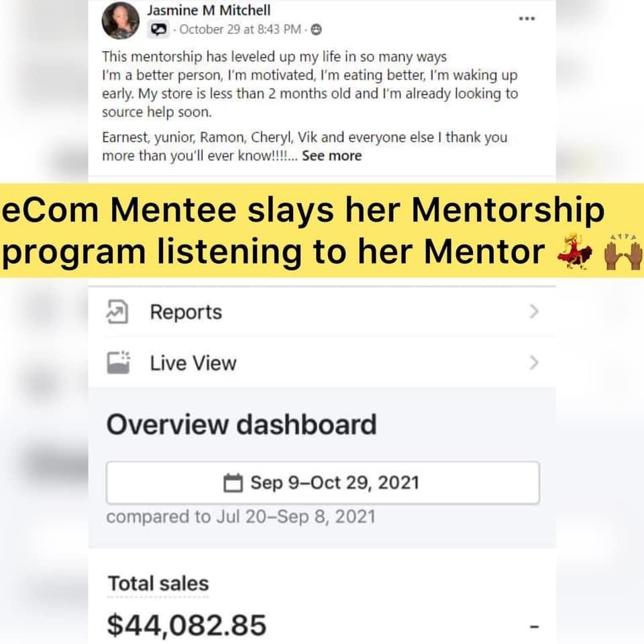Open the Reports menu item
Image resolution: width=644 pixels, height=644 pixels.
click(x=323, y=312)
